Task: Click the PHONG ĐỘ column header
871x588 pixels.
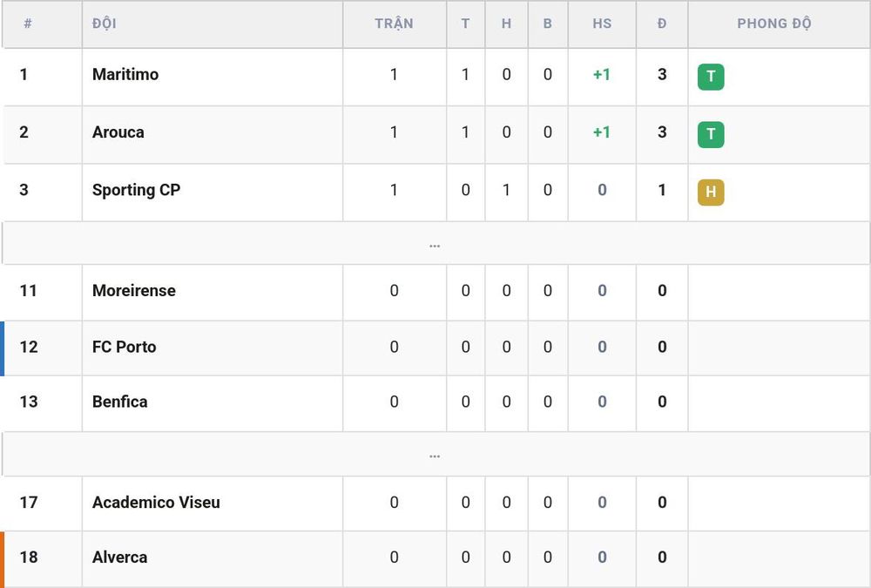Action: pos(774,24)
